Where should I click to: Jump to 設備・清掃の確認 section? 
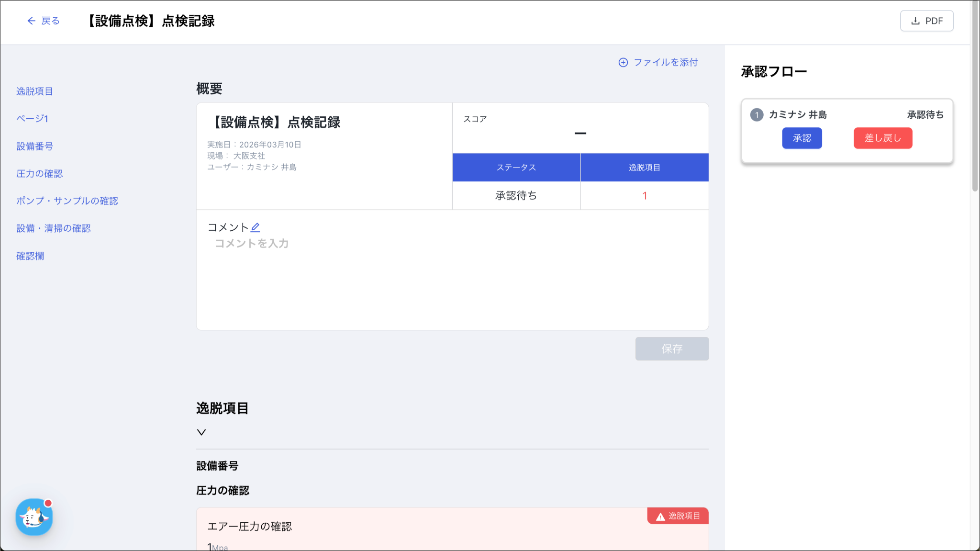click(53, 228)
